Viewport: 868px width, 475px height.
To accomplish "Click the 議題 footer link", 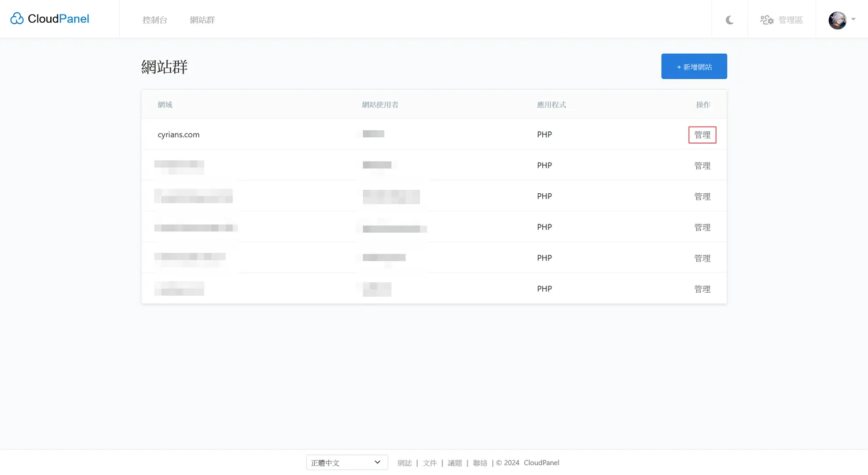I will 455,463.
